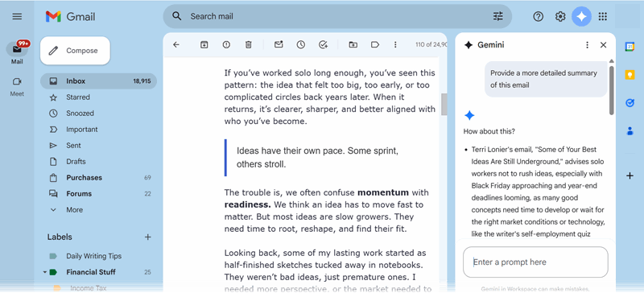Click the Gemini panel title
Image resolution: width=644 pixels, height=293 pixels.
tap(491, 45)
